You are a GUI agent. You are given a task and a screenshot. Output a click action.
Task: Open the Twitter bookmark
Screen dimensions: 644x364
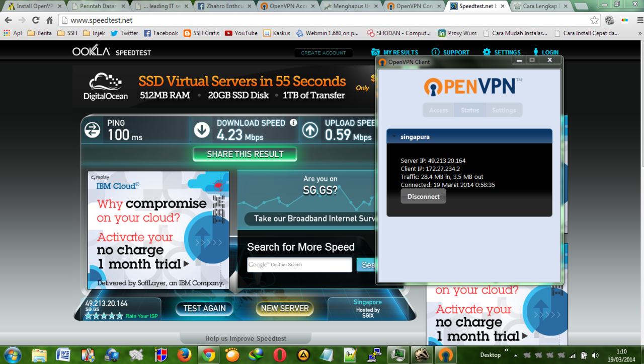(124, 33)
